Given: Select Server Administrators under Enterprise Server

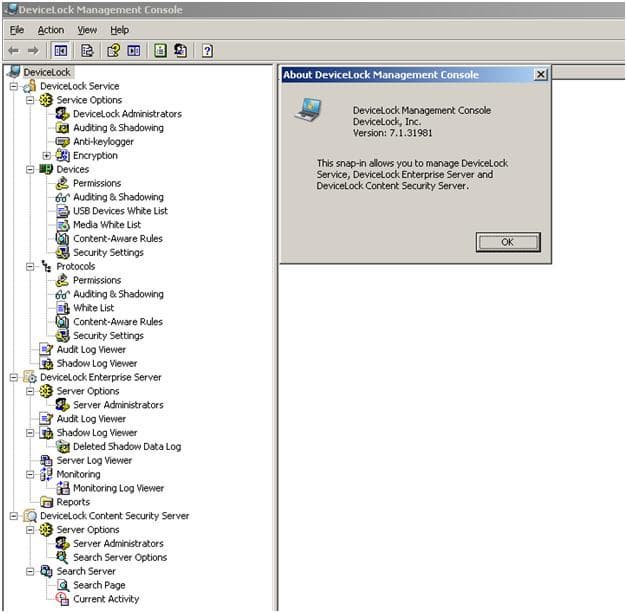Looking at the screenshot, I should coord(118,405).
